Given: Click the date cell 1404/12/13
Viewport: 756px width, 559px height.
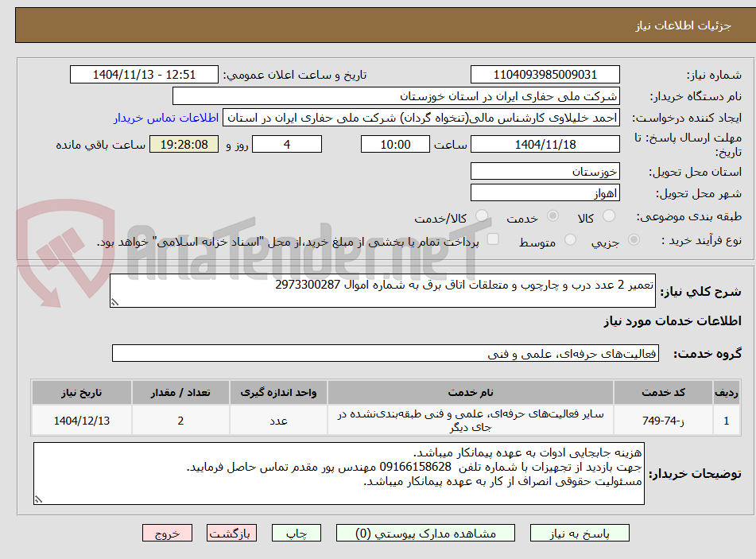Looking at the screenshot, I should (81, 421).
